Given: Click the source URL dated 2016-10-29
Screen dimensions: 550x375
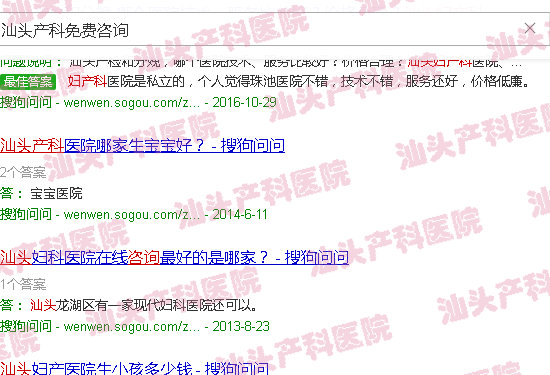Looking at the screenshot, I should [x=138, y=102].
